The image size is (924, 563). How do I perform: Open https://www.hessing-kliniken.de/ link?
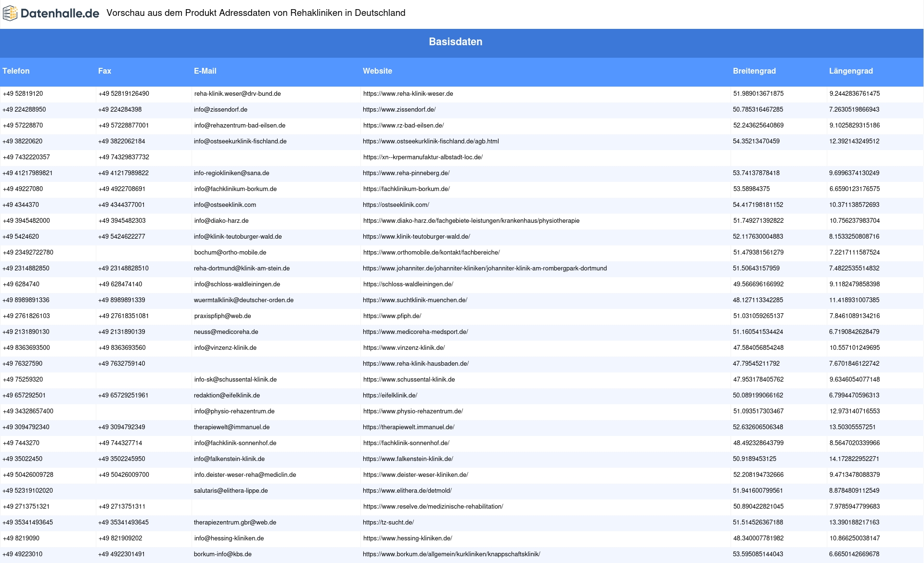(x=408, y=538)
